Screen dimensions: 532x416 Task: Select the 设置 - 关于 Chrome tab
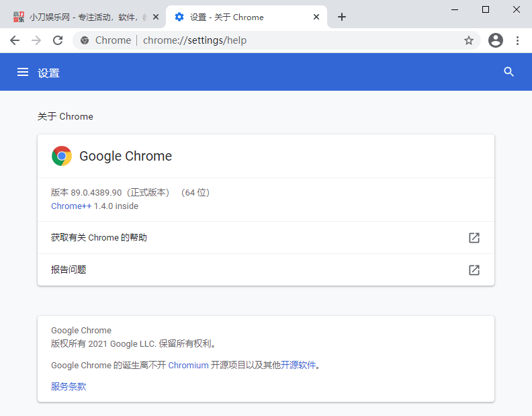tap(247, 17)
